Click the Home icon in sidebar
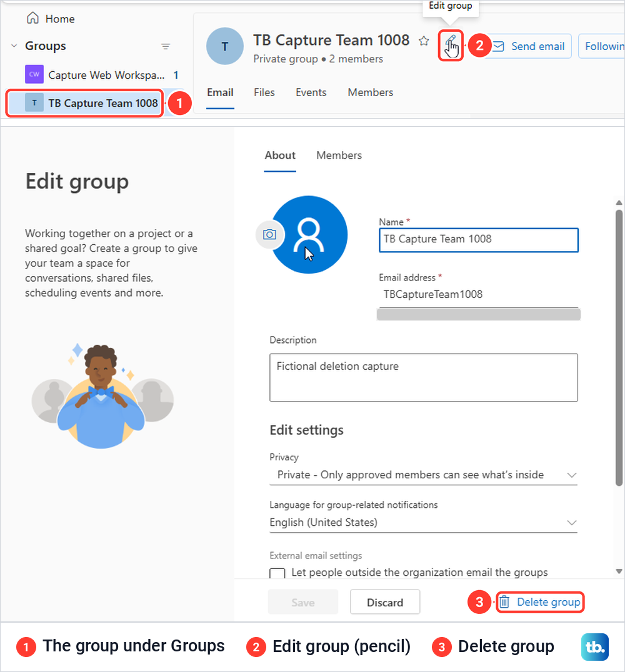625x672 pixels. click(x=32, y=18)
